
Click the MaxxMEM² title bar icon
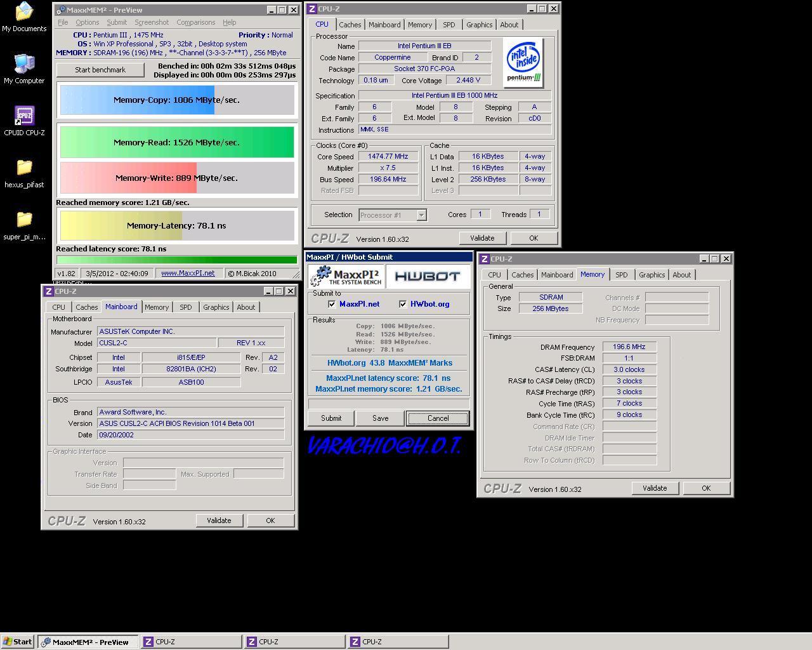click(60, 10)
